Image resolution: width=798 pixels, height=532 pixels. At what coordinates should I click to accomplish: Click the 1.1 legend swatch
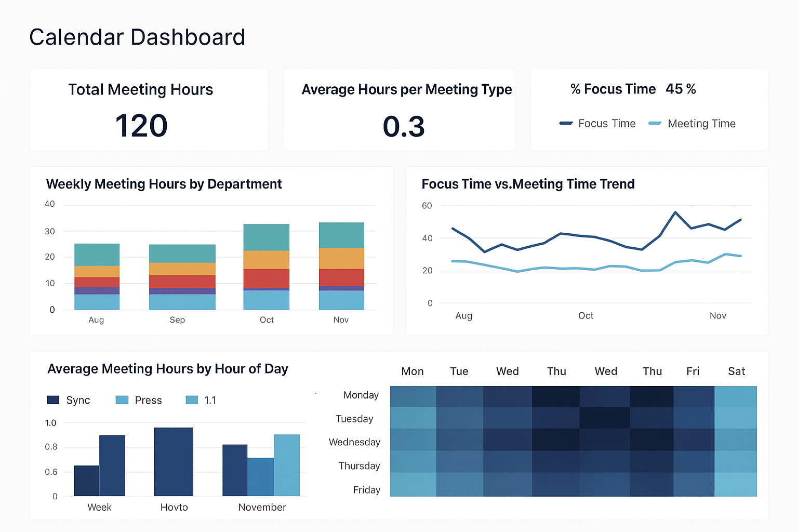point(191,400)
